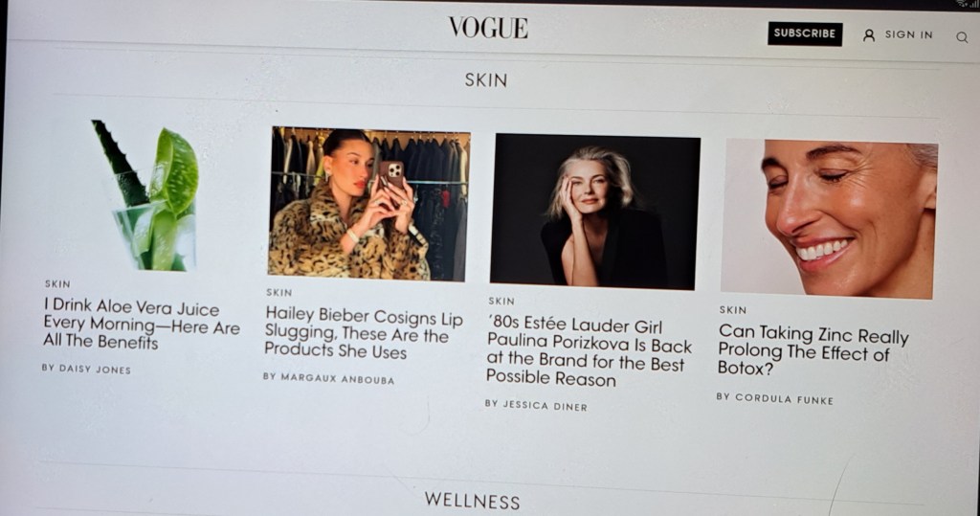The height and width of the screenshot is (516, 980).
Task: Open the Skin section heading
Action: [x=485, y=80]
